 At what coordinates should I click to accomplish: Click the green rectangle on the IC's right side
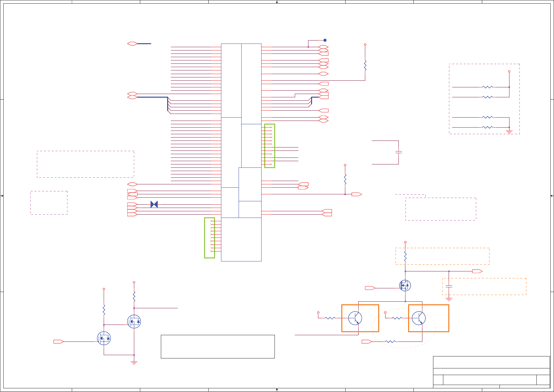(270, 146)
